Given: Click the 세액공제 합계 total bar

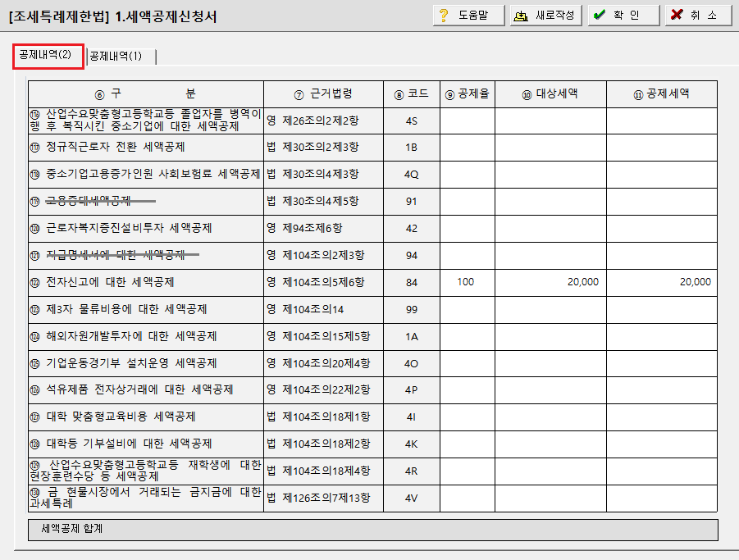Looking at the screenshot, I should click(373, 530).
